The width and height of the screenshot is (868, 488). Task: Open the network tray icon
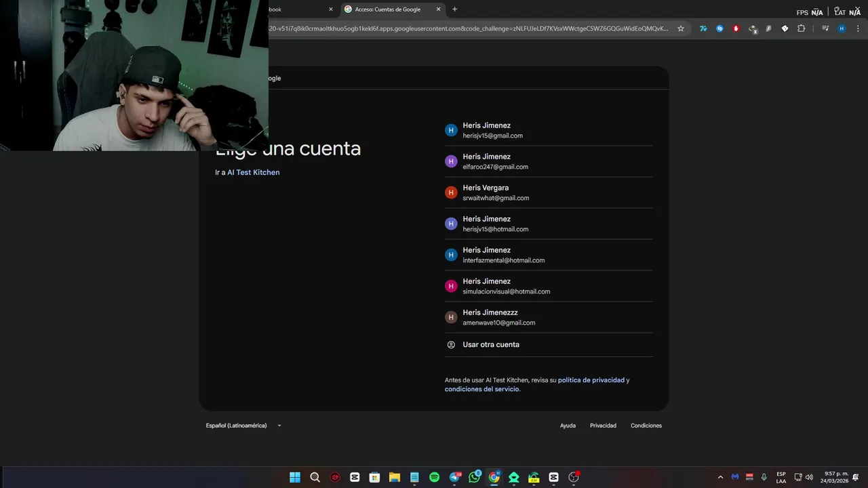[x=798, y=477]
